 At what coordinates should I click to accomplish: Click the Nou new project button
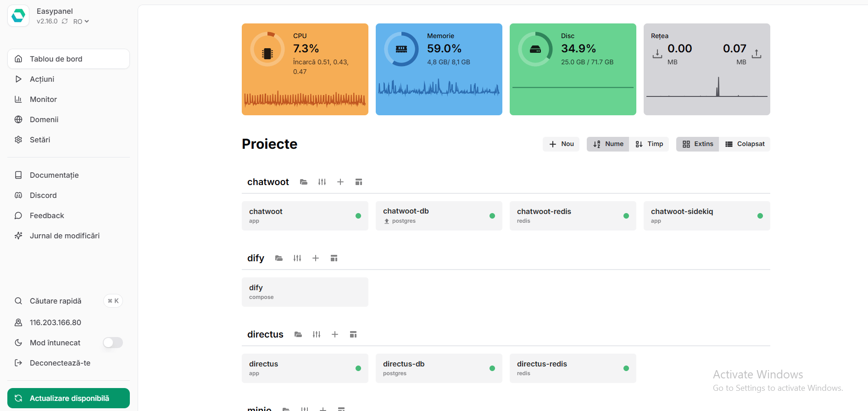[561, 144]
